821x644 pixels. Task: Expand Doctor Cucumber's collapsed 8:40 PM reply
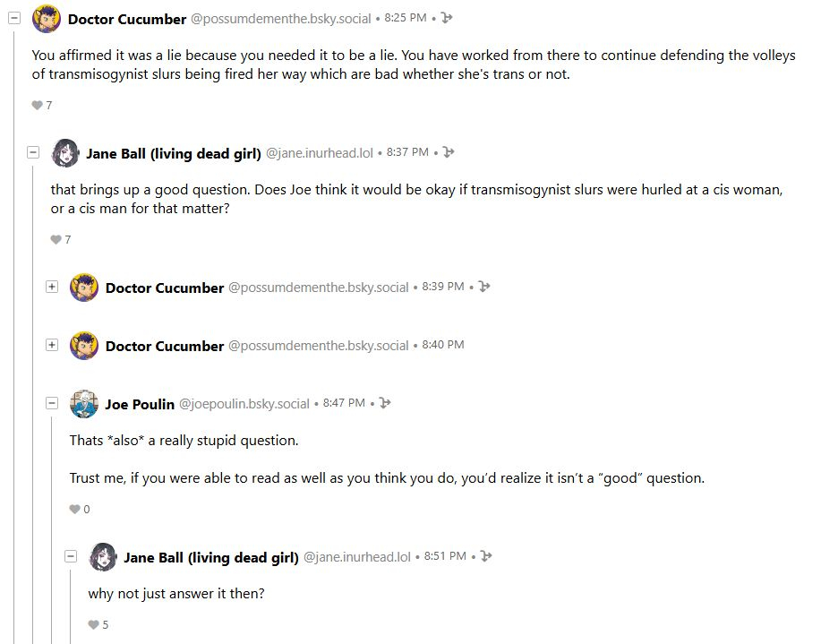click(x=52, y=345)
